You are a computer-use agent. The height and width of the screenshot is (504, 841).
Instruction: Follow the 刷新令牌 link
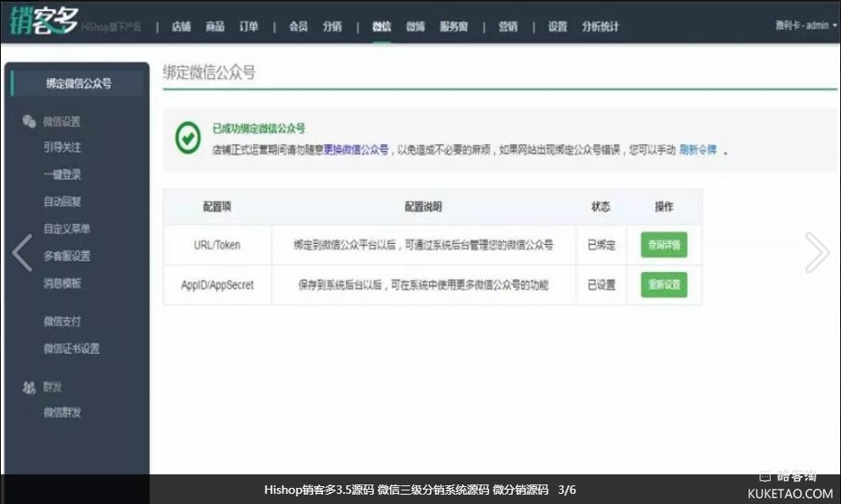[698, 150]
